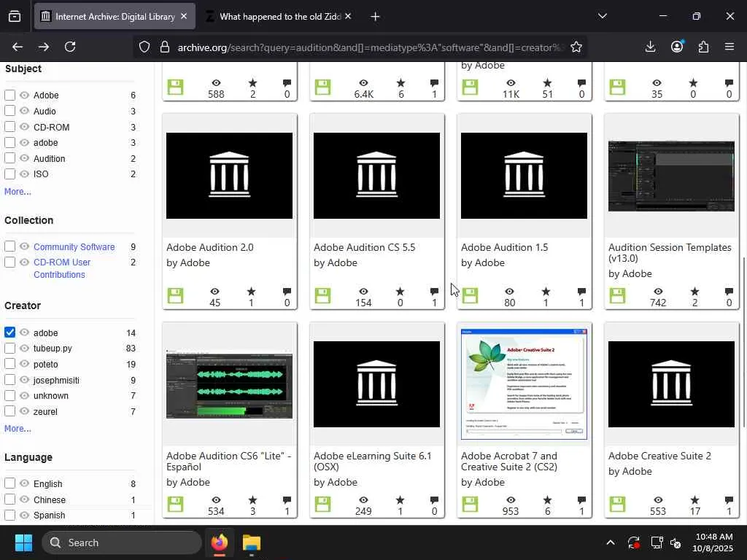
Task: View site security padlock info
Action: (165, 47)
